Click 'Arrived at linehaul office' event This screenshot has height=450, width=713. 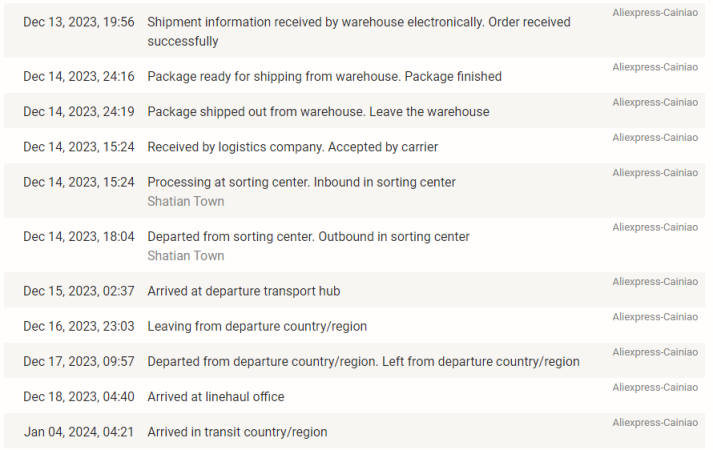216,397
